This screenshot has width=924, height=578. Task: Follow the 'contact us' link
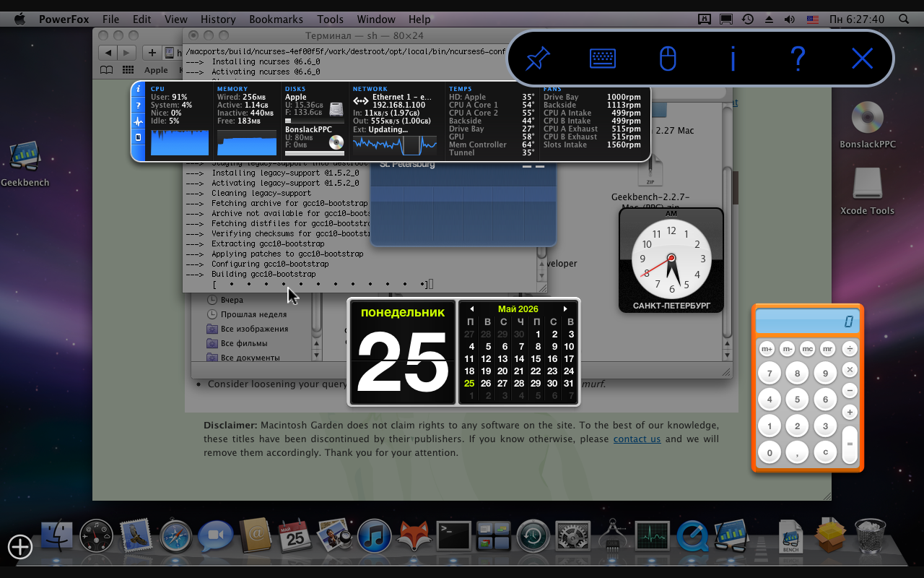[637, 439]
